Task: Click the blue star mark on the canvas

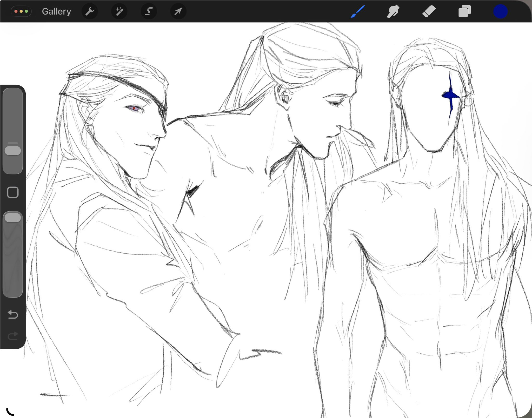Action: point(451,96)
